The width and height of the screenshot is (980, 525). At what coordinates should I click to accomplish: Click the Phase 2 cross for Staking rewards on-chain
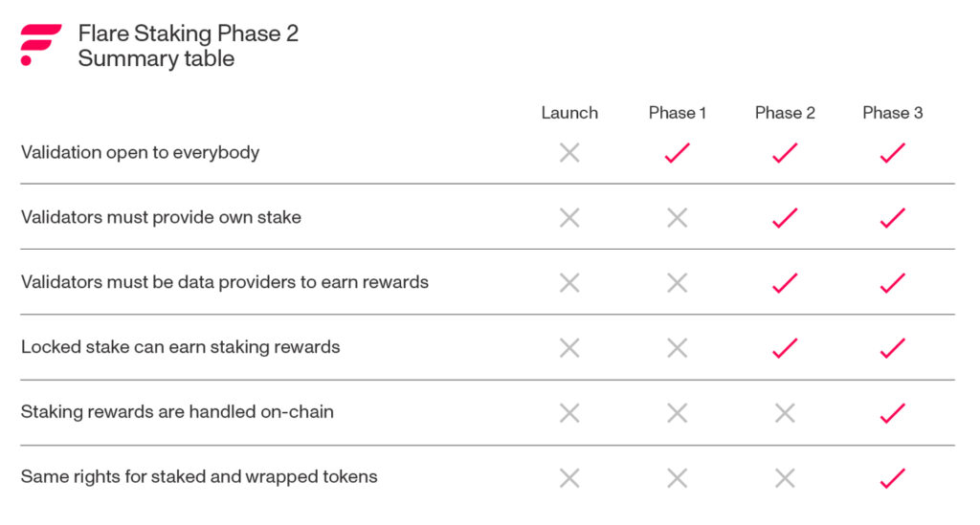(x=785, y=413)
